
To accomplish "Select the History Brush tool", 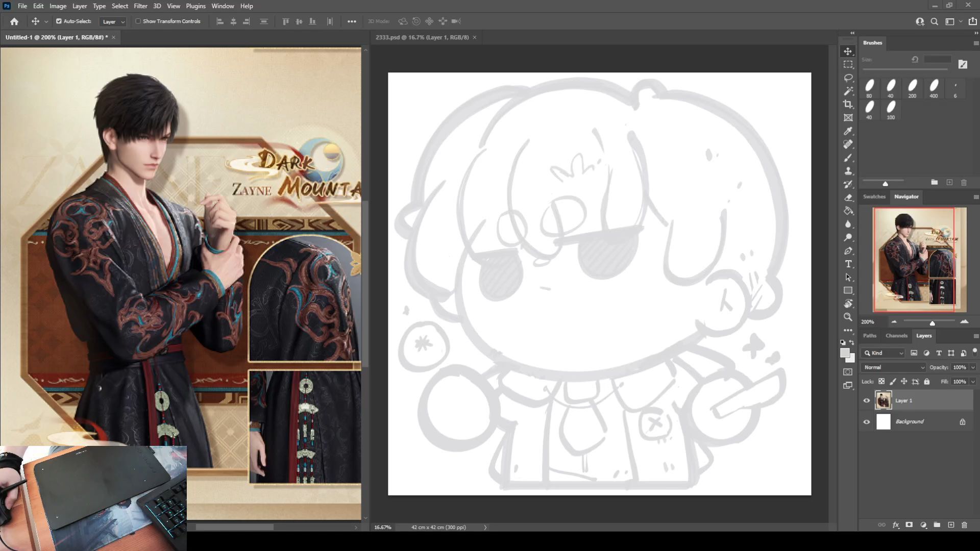I will coord(848,184).
